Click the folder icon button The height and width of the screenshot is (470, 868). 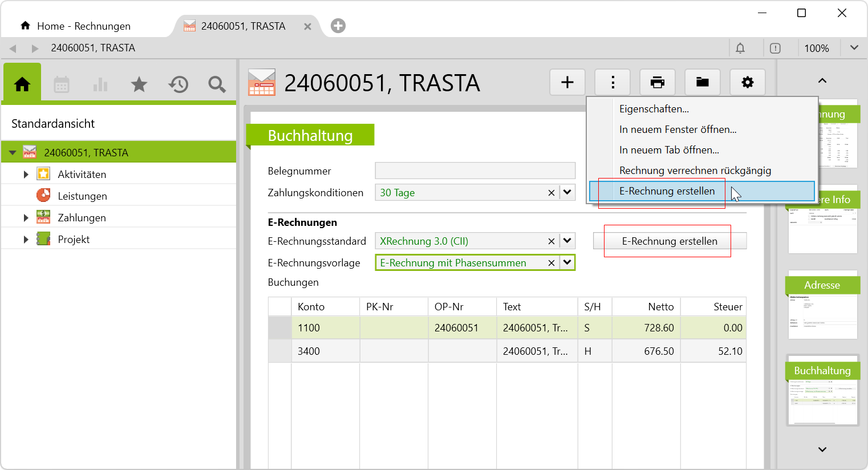coord(702,83)
